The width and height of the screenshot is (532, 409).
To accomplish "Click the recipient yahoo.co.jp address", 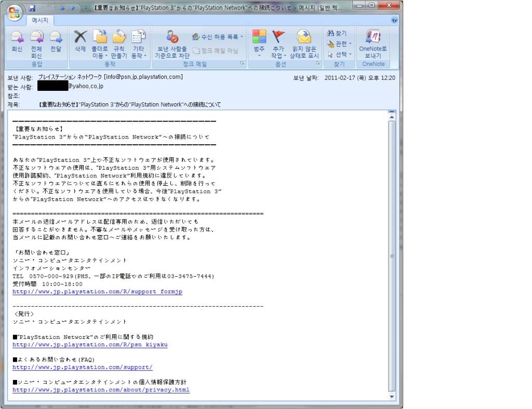I will click(86, 86).
